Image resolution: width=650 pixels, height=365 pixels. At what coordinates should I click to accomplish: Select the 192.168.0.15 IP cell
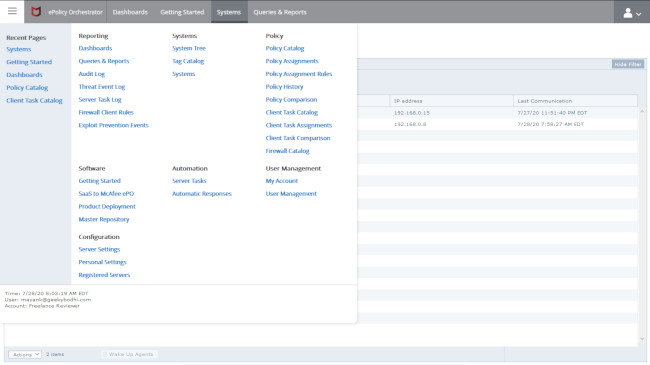click(x=412, y=113)
